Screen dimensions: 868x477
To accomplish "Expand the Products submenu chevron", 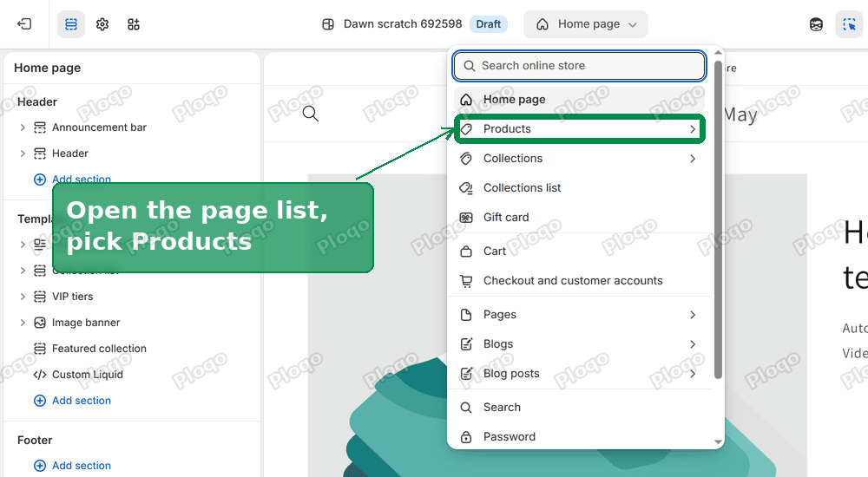I will pos(693,129).
